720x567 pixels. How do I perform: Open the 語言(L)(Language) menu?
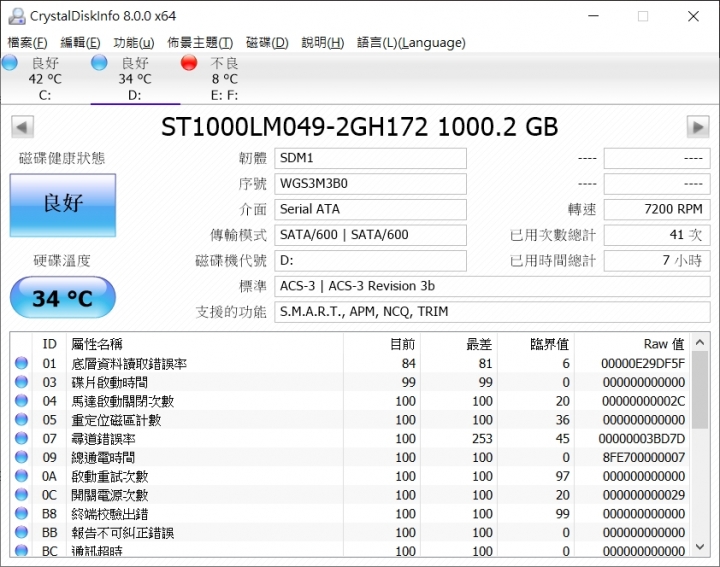tap(411, 43)
